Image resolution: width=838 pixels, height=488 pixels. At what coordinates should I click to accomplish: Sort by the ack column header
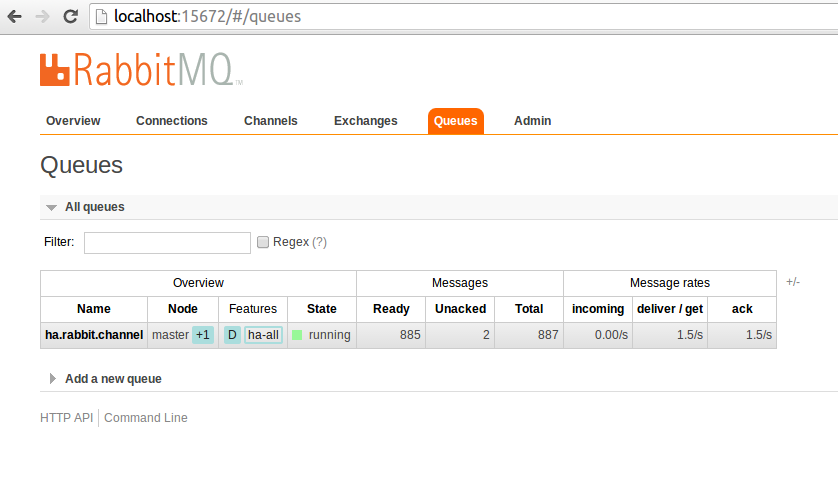(742, 309)
